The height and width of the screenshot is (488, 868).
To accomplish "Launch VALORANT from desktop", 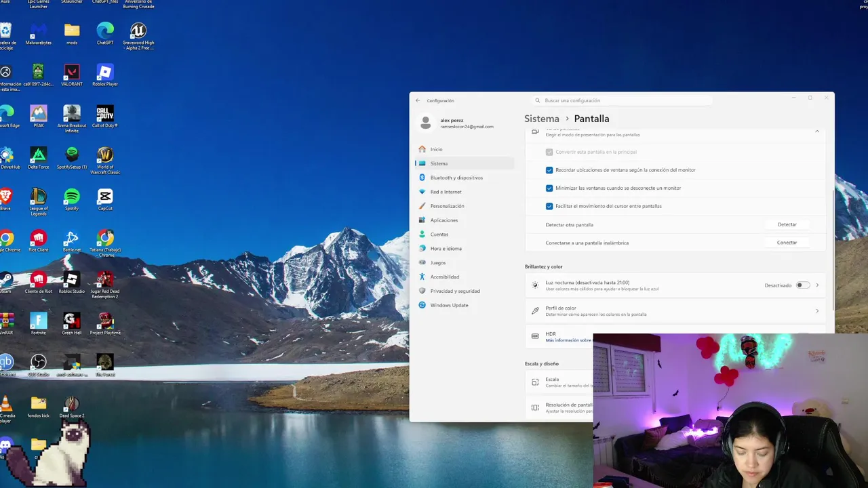I will 72,75.
